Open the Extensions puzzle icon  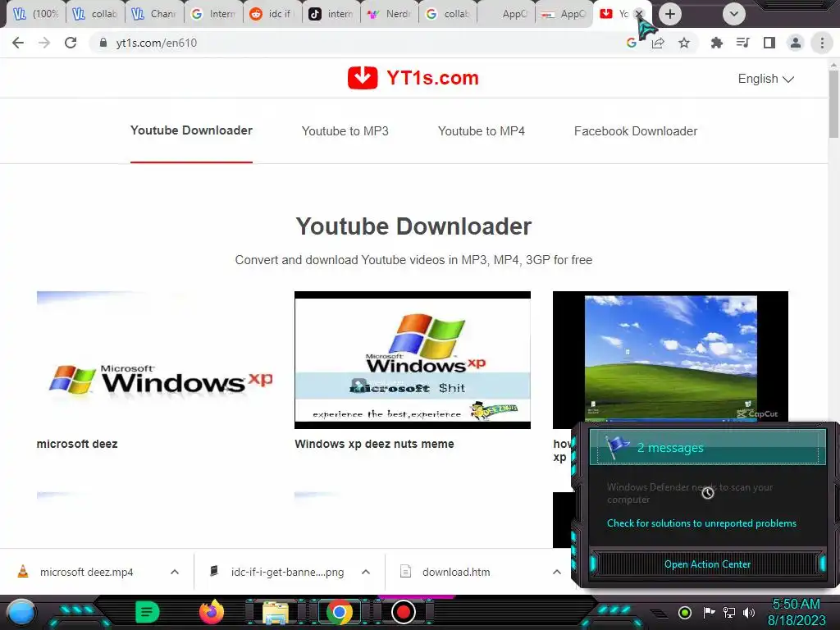pyautogui.click(x=716, y=43)
